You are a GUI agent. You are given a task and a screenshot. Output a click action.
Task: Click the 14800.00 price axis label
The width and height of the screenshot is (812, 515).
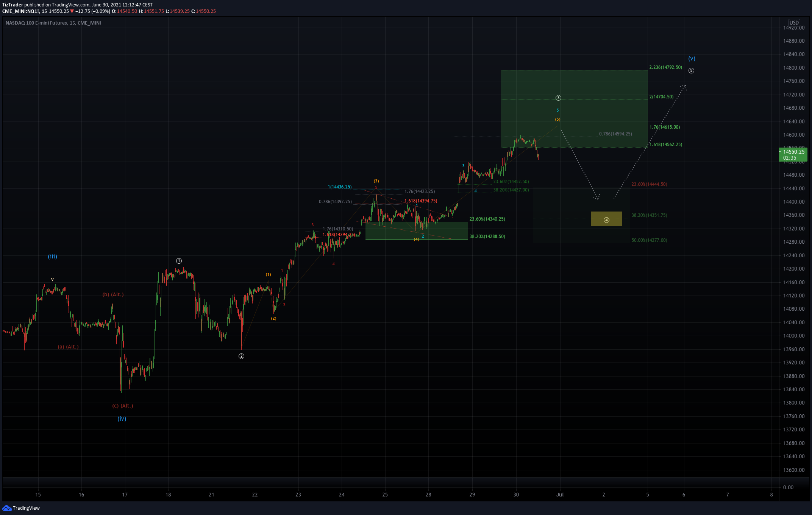pyautogui.click(x=794, y=68)
